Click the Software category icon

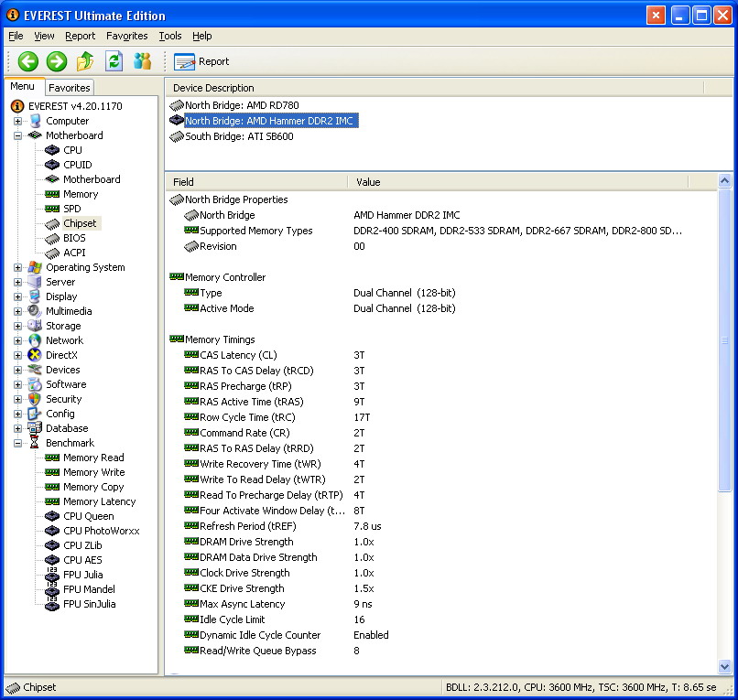click(x=35, y=384)
